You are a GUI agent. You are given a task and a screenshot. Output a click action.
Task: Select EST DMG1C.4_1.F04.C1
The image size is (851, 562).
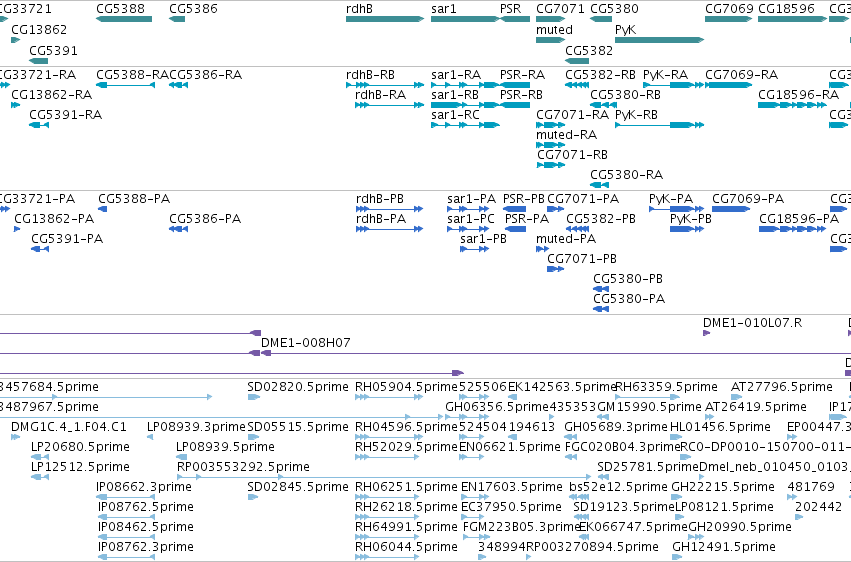coord(69,427)
